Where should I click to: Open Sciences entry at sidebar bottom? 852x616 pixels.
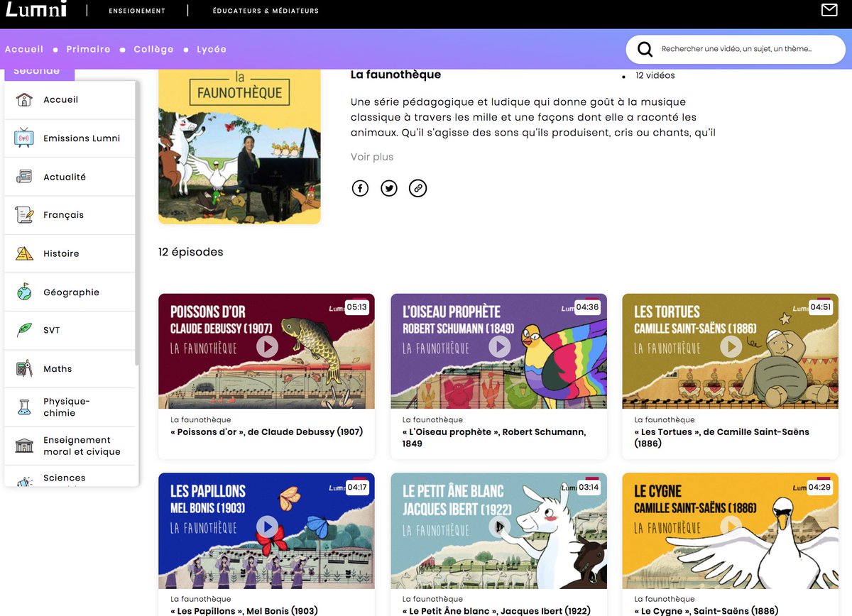pyautogui.click(x=70, y=477)
